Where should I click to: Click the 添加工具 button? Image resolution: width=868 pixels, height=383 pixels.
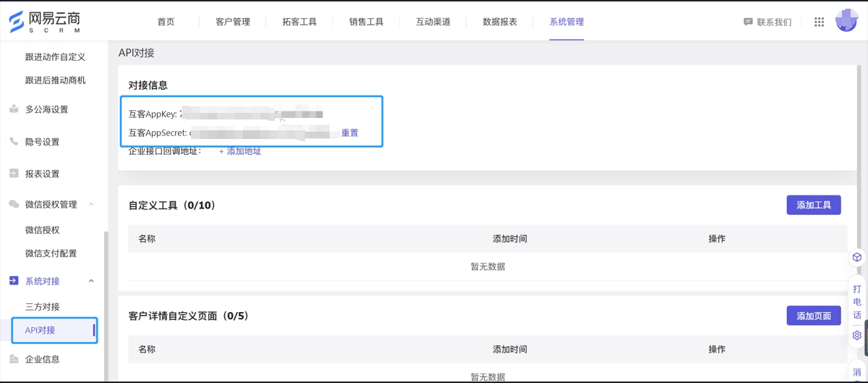tap(813, 205)
